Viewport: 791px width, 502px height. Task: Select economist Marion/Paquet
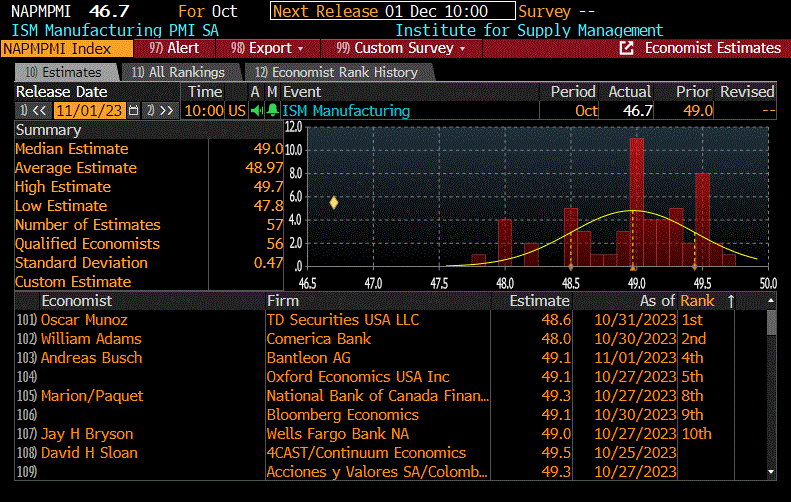click(x=92, y=396)
